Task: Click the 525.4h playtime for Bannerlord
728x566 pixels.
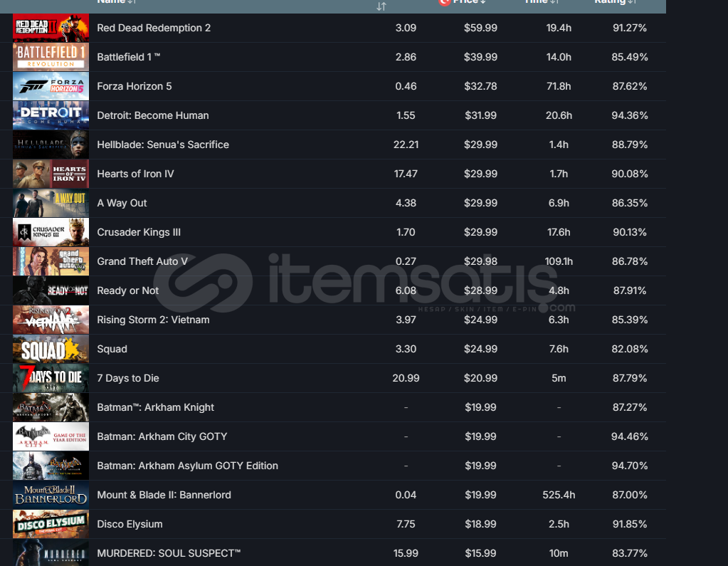Action: [559, 496]
